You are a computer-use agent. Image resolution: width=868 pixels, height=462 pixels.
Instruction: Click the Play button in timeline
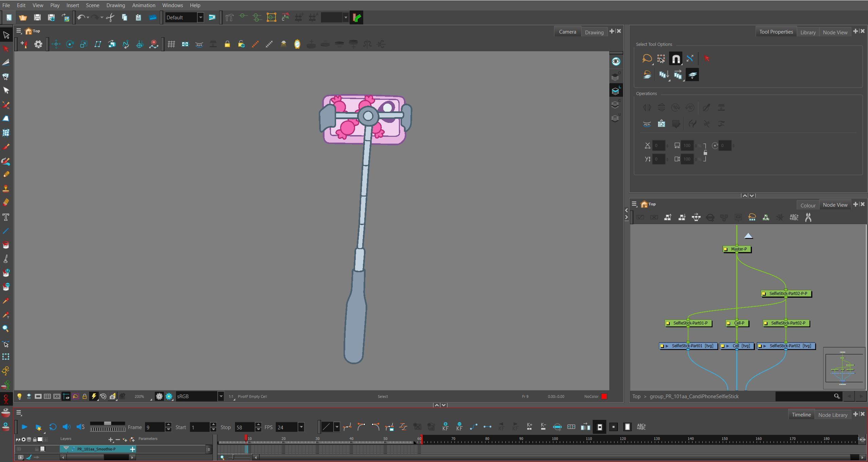tap(24, 427)
